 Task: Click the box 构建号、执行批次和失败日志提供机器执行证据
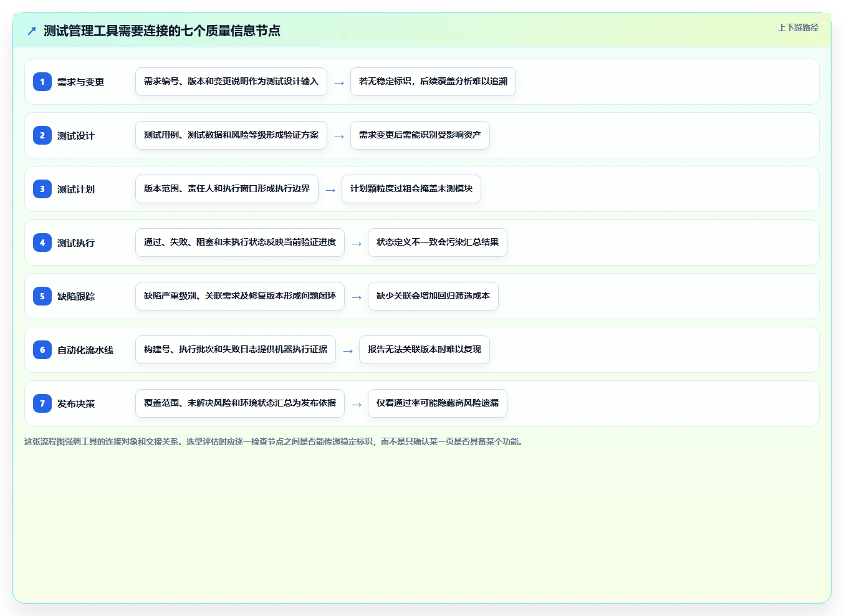coord(236,350)
